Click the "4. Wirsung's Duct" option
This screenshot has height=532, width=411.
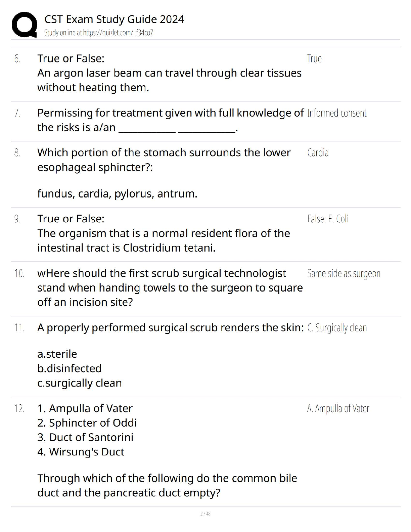click(81, 452)
